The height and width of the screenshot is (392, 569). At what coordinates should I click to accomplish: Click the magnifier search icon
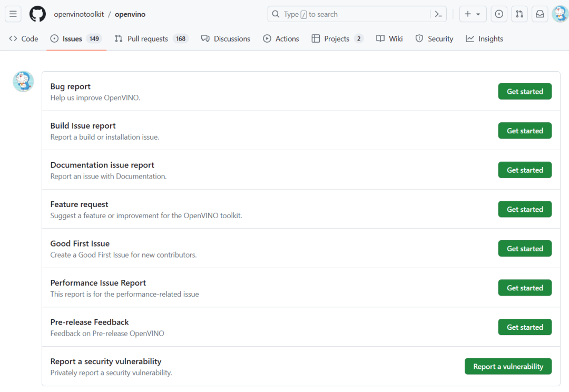coord(276,14)
